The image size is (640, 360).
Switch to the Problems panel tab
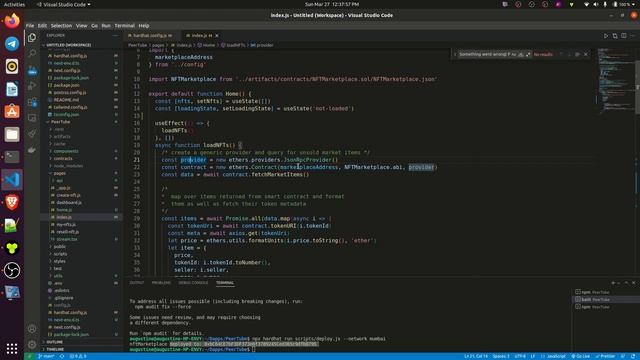point(161,282)
